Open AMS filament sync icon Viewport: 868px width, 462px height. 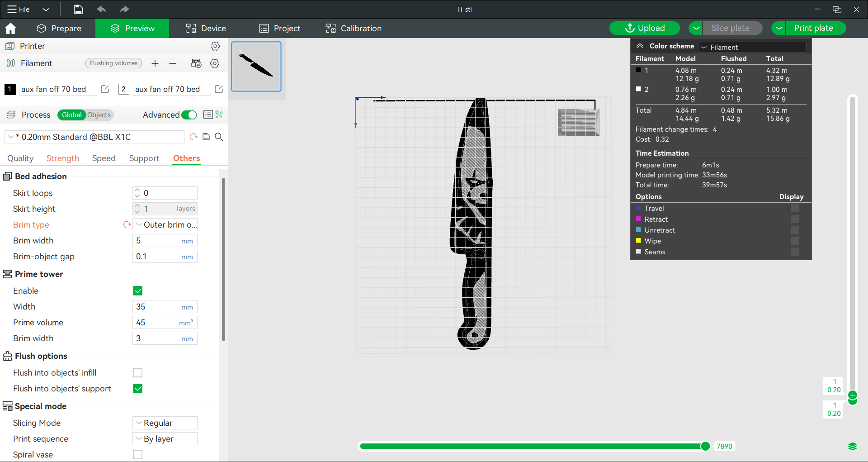click(196, 63)
